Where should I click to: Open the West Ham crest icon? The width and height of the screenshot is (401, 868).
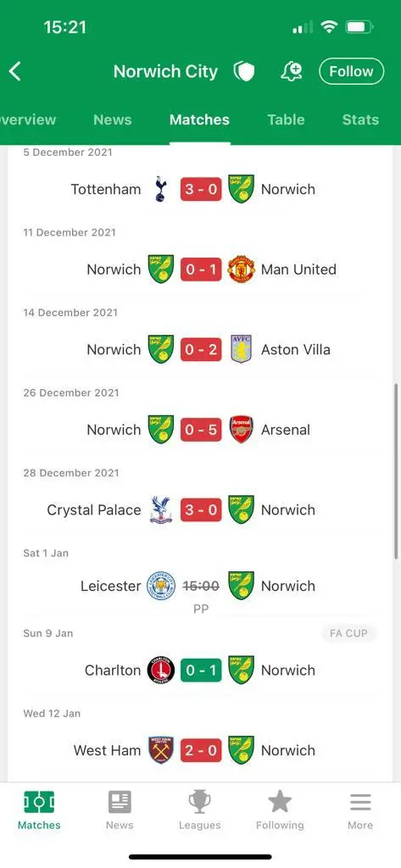160,750
